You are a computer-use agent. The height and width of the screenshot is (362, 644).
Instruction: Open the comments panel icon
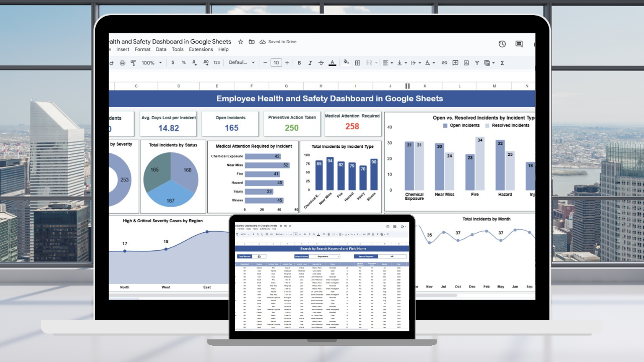pyautogui.click(x=519, y=44)
